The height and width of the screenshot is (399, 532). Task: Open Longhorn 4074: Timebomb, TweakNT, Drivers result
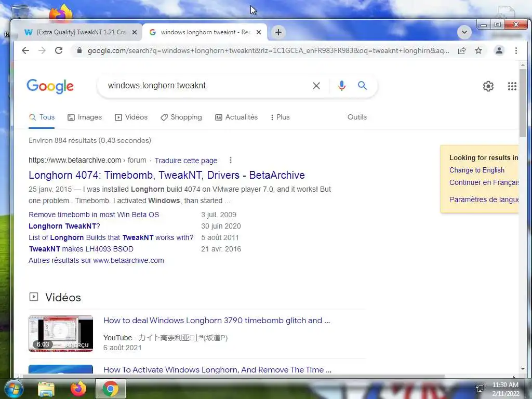pyautogui.click(x=167, y=175)
